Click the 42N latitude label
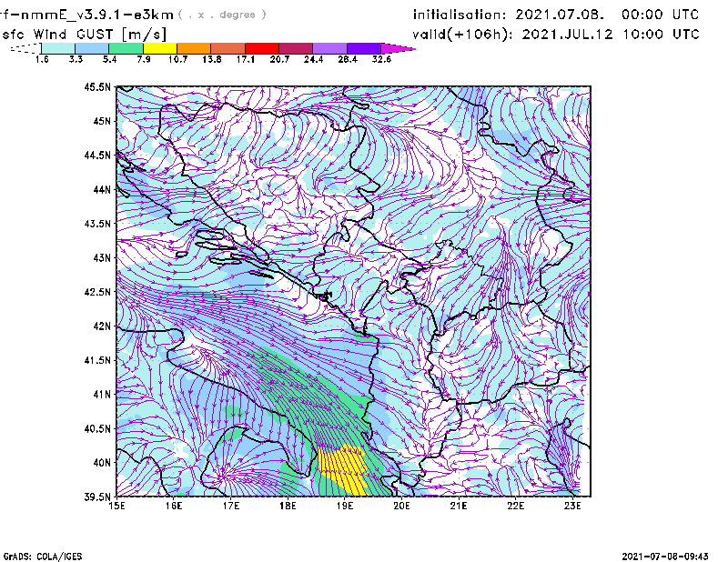Image resolution: width=728 pixels, height=562 pixels. click(x=102, y=326)
